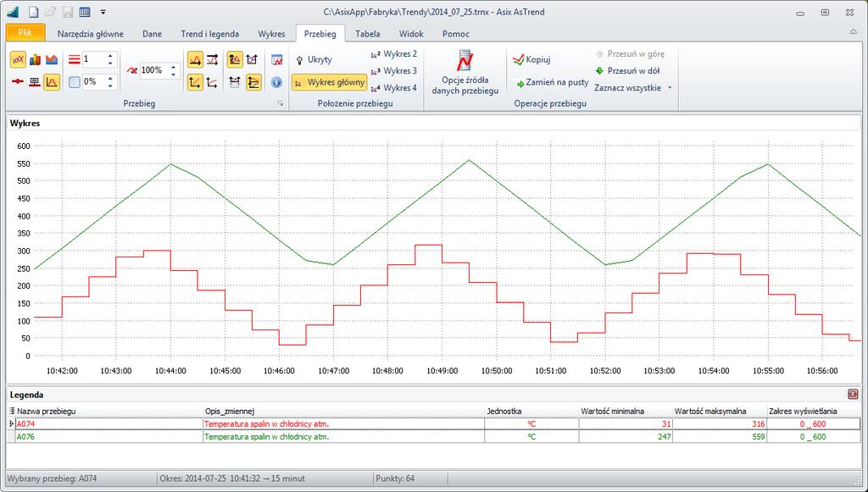Collapse the ribbon with the chevron
This screenshot has width=868, height=492.
pos(853,33)
